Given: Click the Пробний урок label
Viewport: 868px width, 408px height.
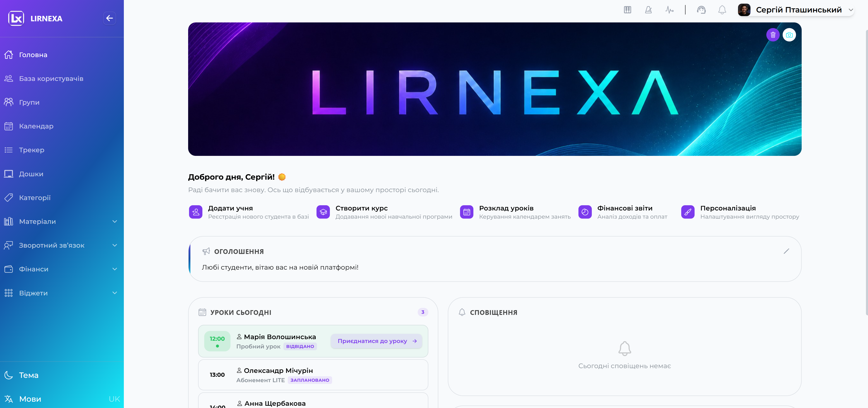Looking at the screenshot, I should tap(258, 346).
